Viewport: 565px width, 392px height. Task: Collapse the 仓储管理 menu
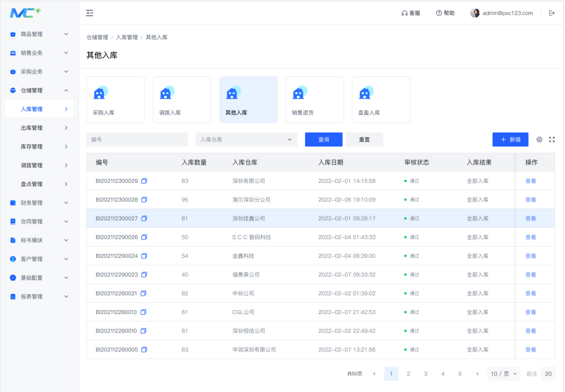39,91
